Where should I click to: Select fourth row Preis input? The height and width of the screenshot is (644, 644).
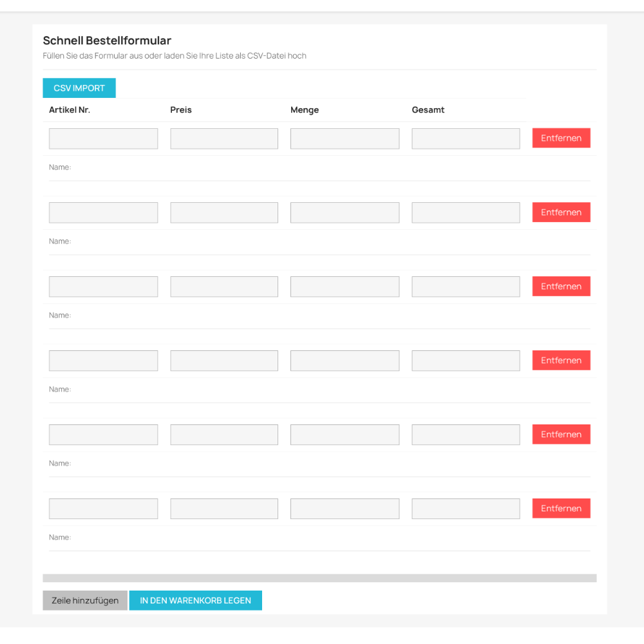(x=224, y=361)
